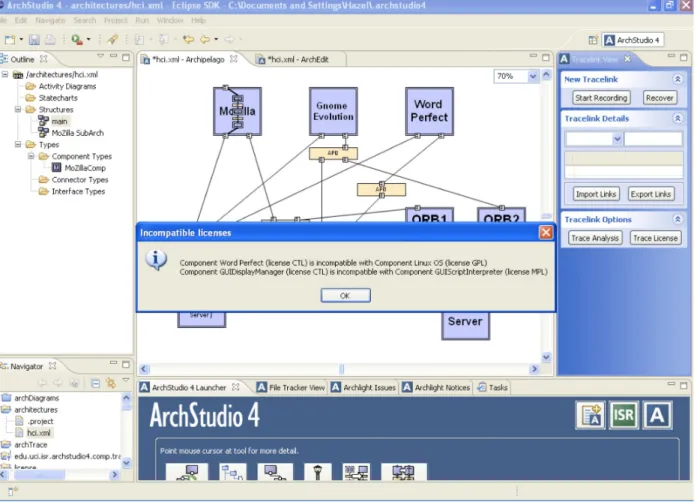Collapse the Structures folder node
Viewport: 697px width, 502px height.
[x=18, y=109]
